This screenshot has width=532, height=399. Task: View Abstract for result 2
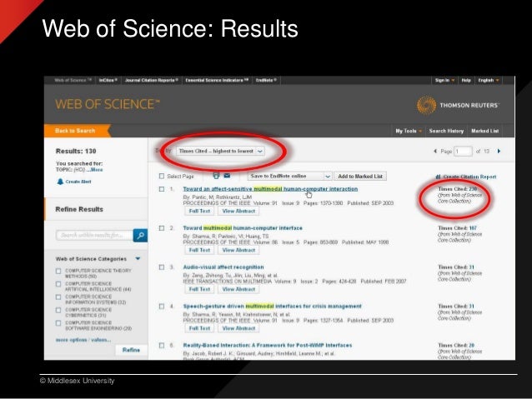click(x=238, y=250)
